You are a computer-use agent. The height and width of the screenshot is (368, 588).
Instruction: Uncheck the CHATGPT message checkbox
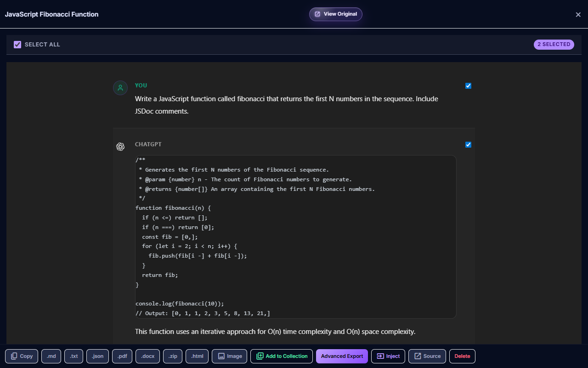click(x=468, y=144)
